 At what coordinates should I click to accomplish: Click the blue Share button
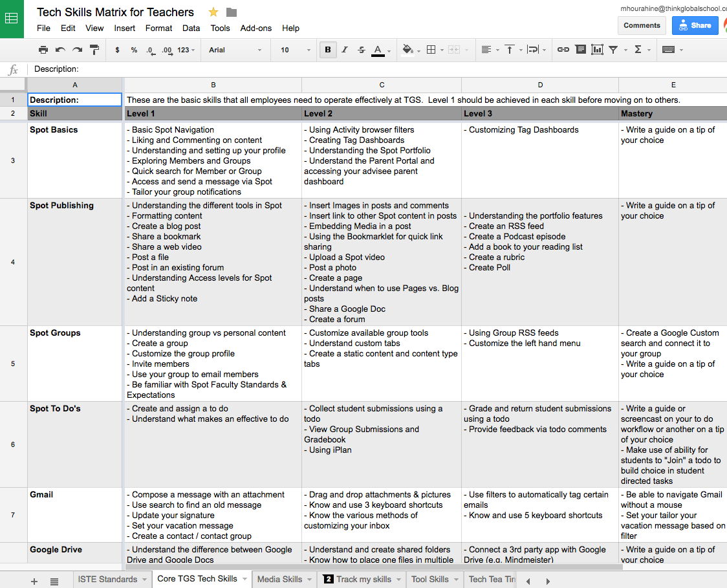(x=695, y=25)
